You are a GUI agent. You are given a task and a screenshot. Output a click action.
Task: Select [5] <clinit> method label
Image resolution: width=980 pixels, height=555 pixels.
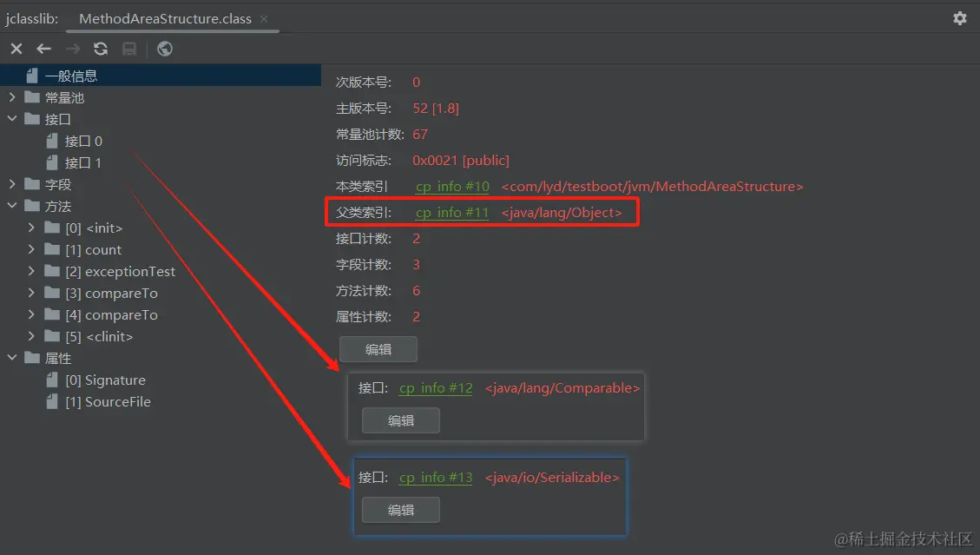[99, 337]
